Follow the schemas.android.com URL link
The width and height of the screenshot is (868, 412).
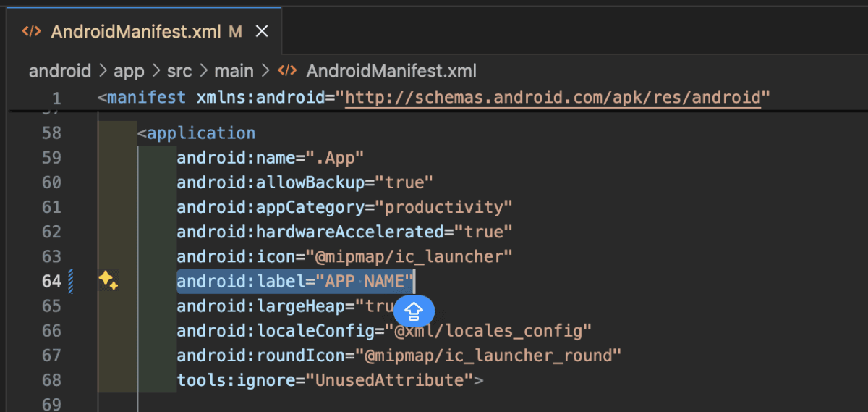tap(553, 97)
